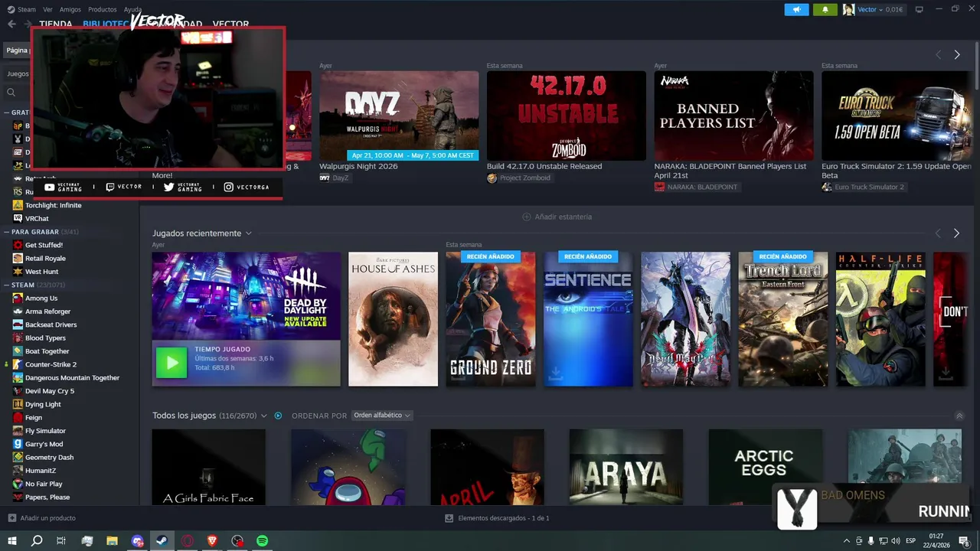Open Spotify from the taskbar
980x551 pixels.
point(263,541)
